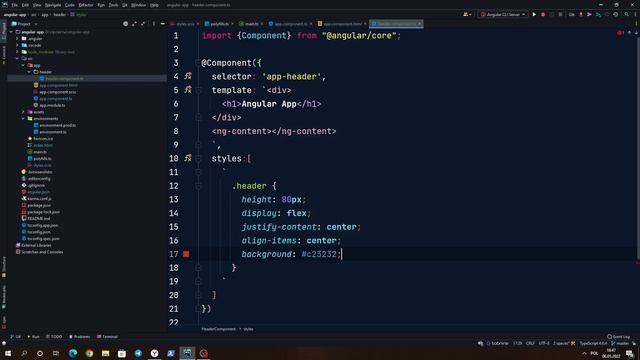Click the red error indicator in editor corner
This screenshot has width=640, height=360.
tap(620, 33)
